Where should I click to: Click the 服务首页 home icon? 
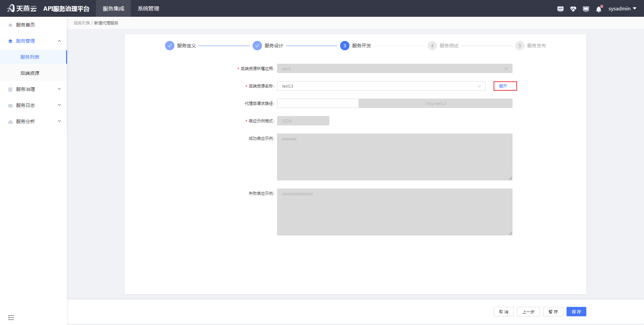10,24
